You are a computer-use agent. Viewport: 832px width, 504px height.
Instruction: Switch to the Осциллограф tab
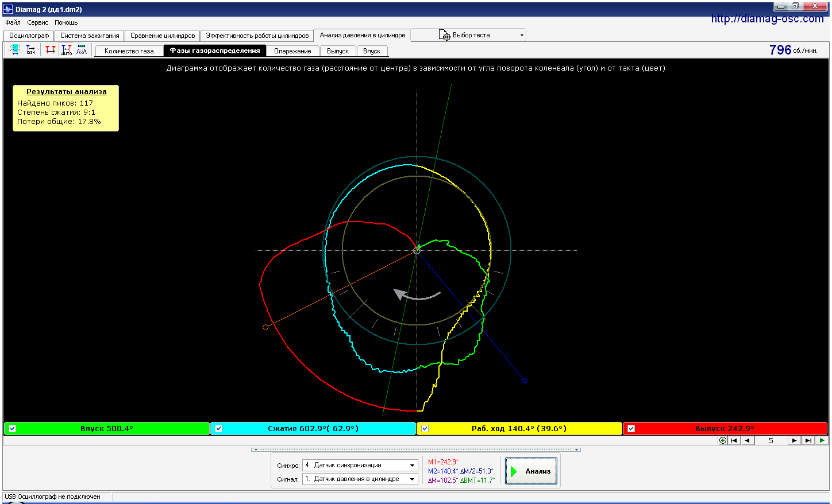pyautogui.click(x=29, y=36)
